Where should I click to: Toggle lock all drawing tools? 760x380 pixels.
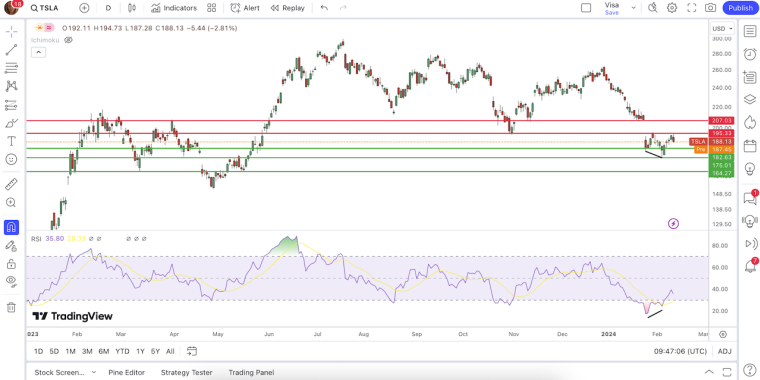12,264
